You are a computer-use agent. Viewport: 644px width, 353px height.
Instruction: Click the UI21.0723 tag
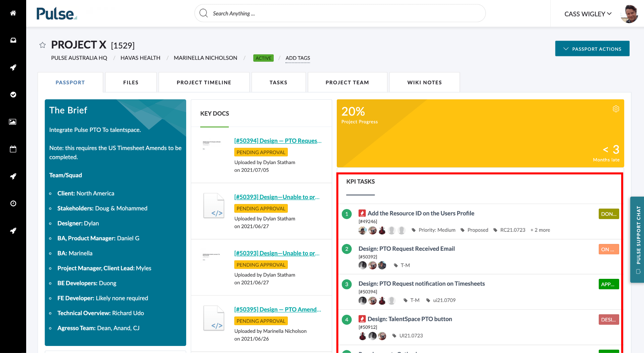411,336
